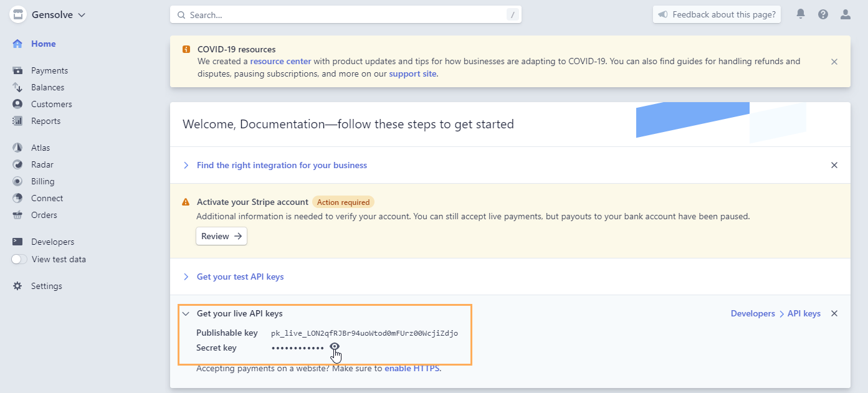
Task: Open Settings from the sidebar
Action: coord(46,286)
